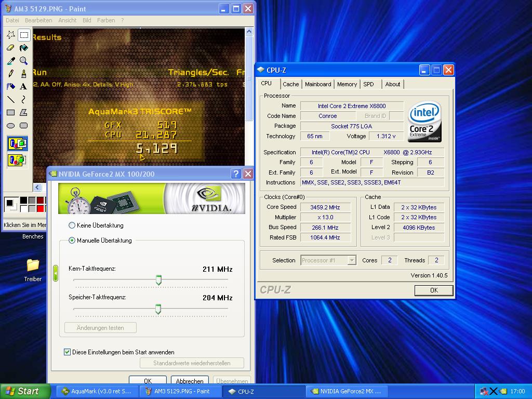This screenshot has height=399, width=532.
Task: Click Paint's horizontal scrollbar left arrow
Action: click(37, 187)
